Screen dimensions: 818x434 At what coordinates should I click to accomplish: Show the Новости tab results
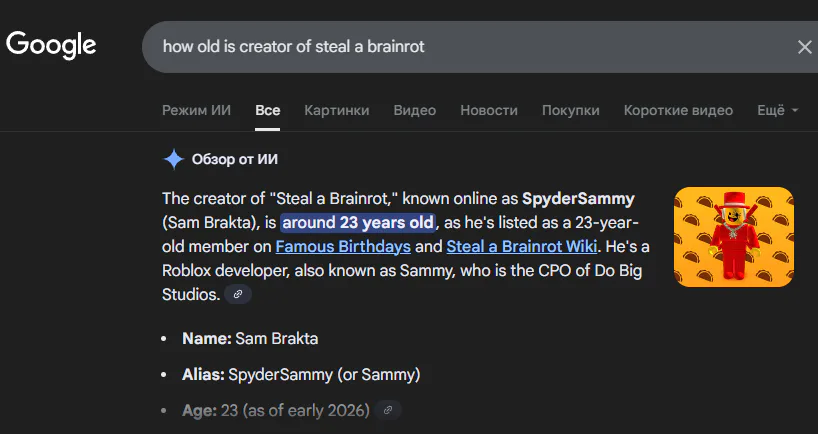[488, 110]
